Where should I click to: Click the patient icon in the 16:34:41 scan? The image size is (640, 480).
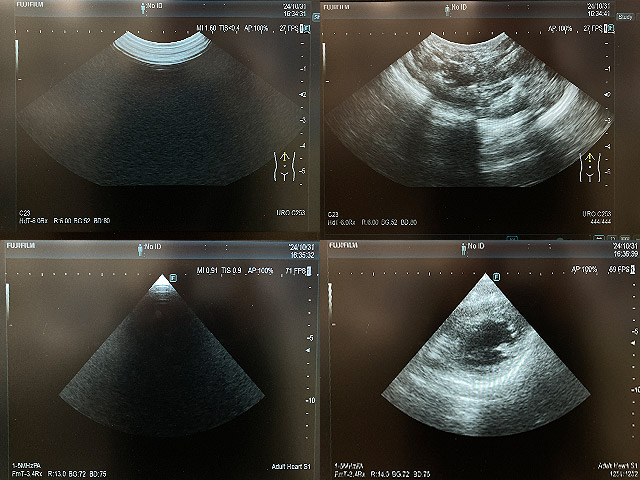(447, 10)
